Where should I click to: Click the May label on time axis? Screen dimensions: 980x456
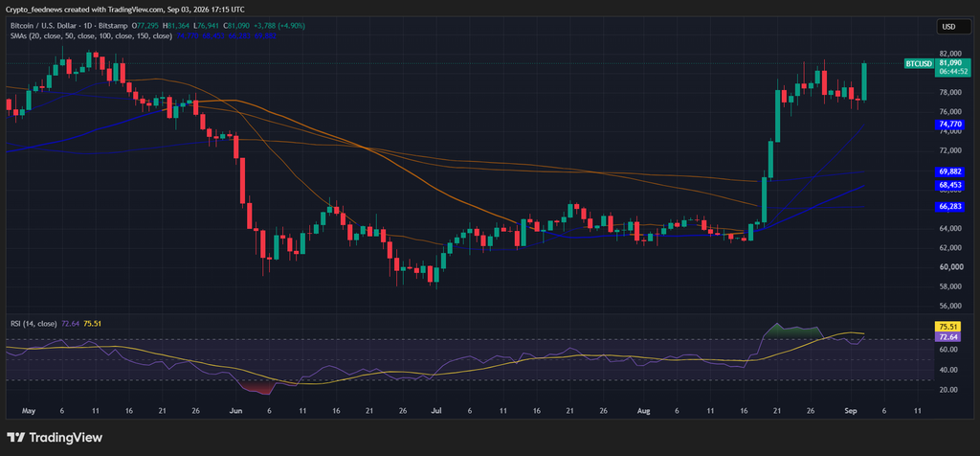tap(28, 412)
